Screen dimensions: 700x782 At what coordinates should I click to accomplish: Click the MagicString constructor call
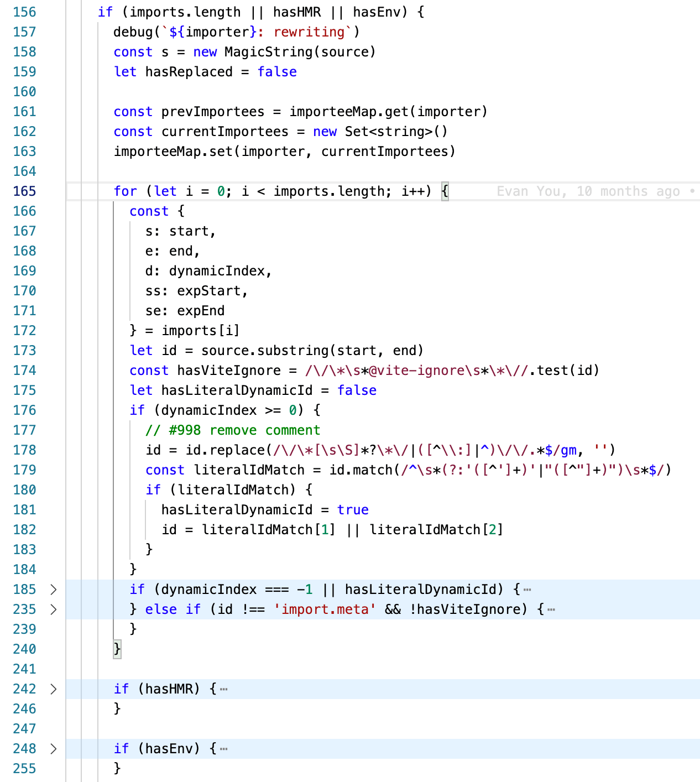[300, 52]
